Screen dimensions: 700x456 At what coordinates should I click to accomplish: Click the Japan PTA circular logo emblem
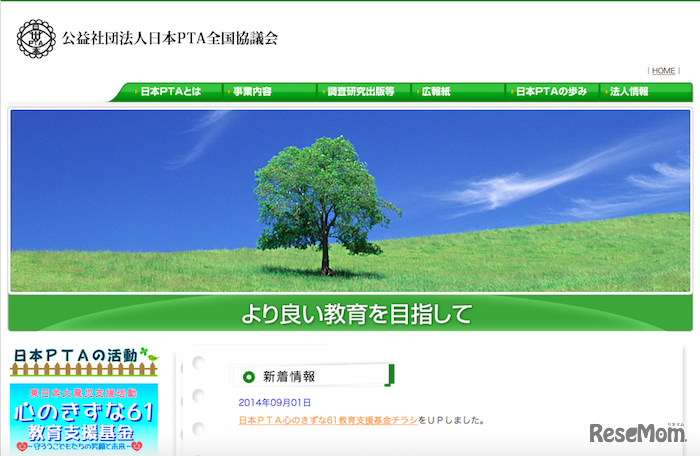36,38
